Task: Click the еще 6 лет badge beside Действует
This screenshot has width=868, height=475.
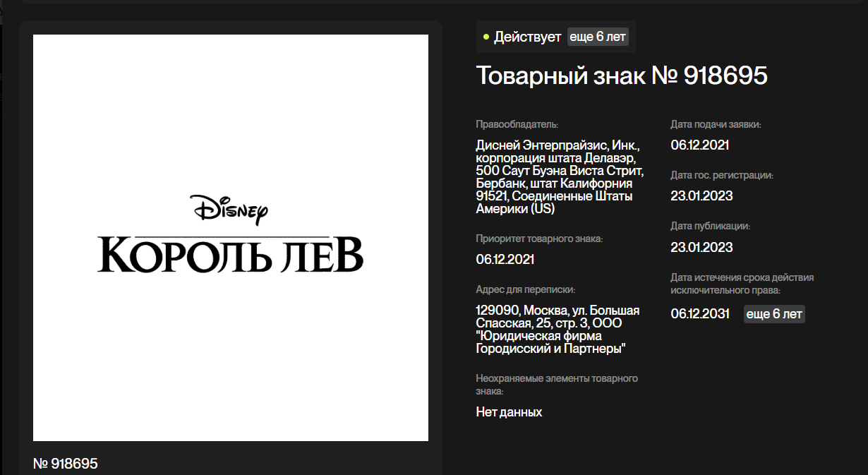Action: pyautogui.click(x=598, y=37)
